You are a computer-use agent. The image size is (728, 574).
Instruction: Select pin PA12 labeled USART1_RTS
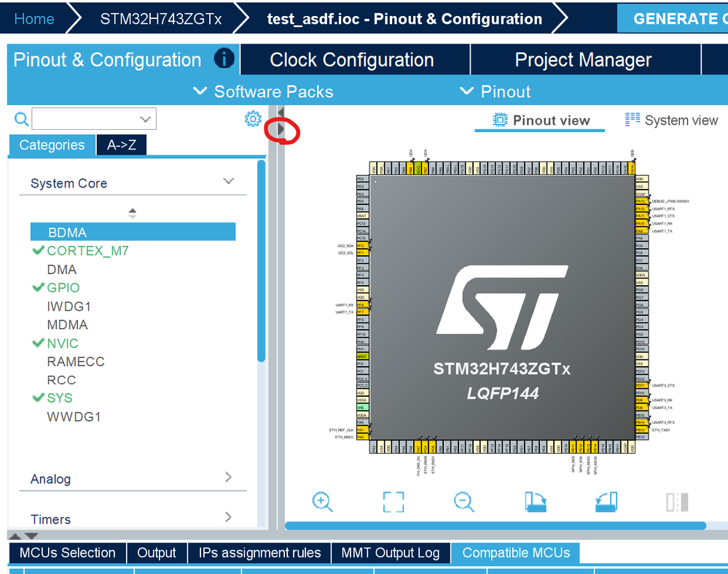641,209
